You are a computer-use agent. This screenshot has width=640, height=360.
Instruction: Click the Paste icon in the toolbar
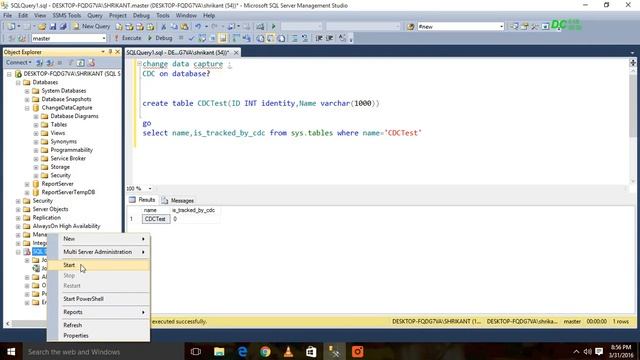tap(184, 27)
